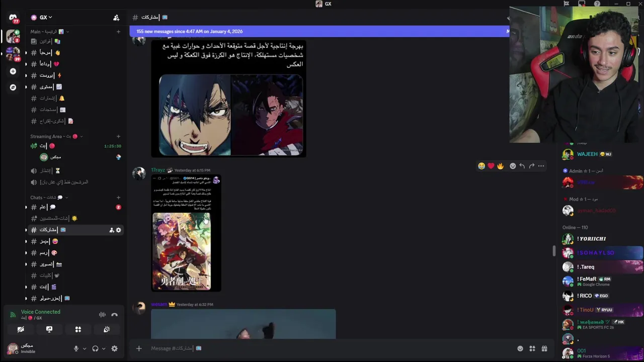This screenshot has height=362, width=644.
Task: Click invite people icon beside GX header
Action: point(116,18)
